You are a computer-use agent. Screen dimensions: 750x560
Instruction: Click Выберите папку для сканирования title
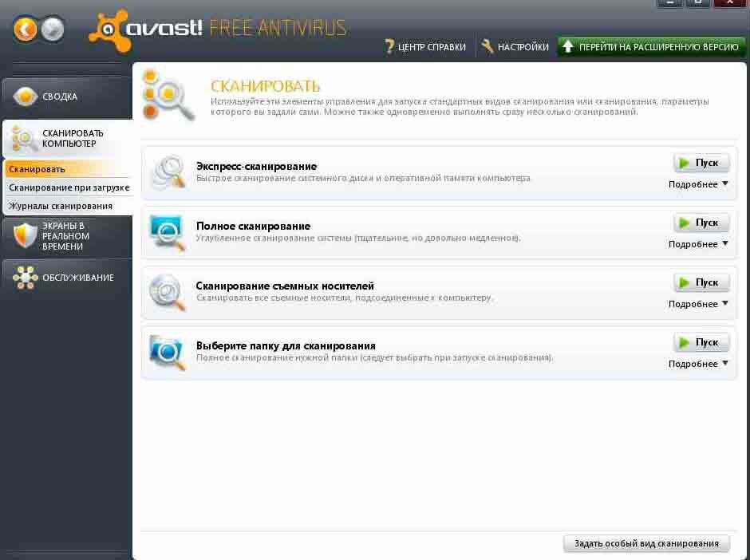[286, 345]
